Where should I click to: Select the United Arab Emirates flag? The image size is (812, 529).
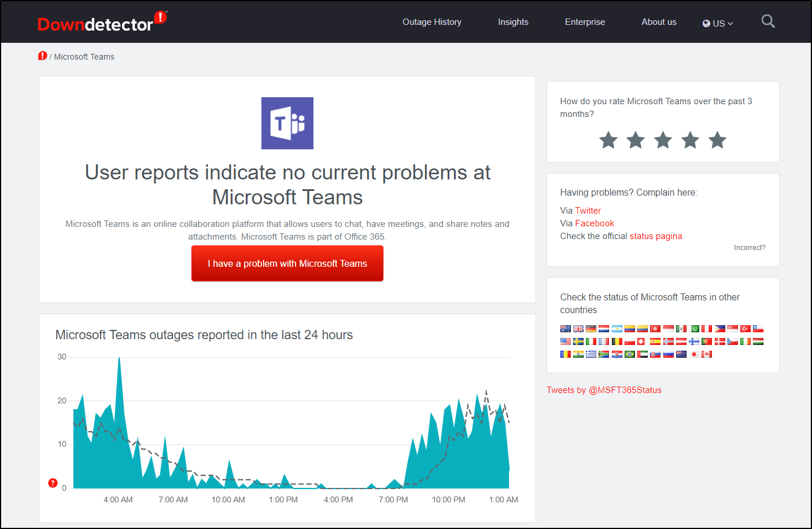coord(643,354)
